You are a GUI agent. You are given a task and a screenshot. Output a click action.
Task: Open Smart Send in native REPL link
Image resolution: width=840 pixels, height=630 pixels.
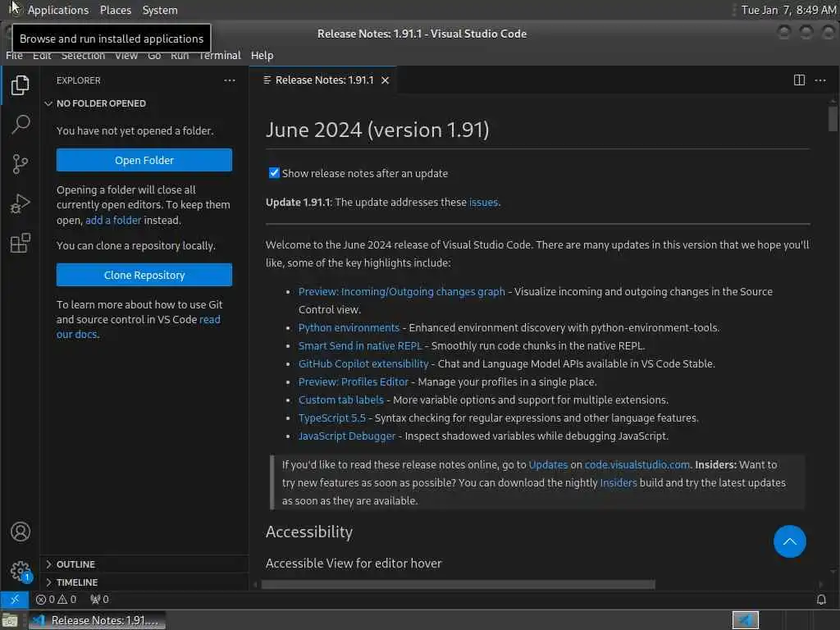tap(360, 346)
